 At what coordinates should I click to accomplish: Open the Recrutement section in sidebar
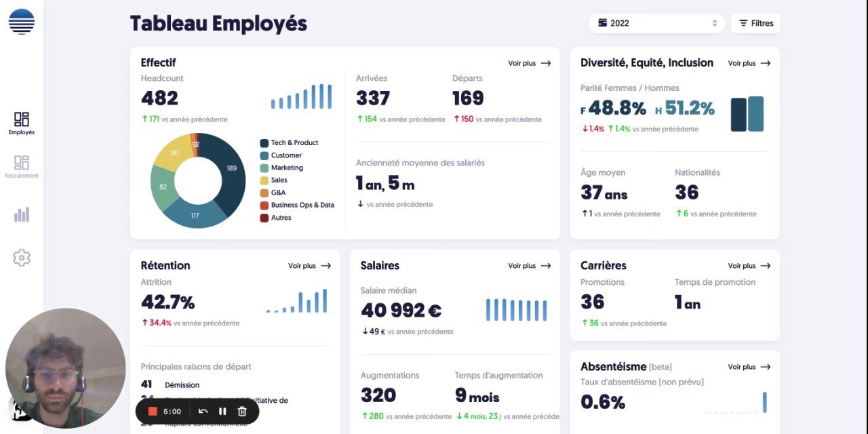pos(22,167)
